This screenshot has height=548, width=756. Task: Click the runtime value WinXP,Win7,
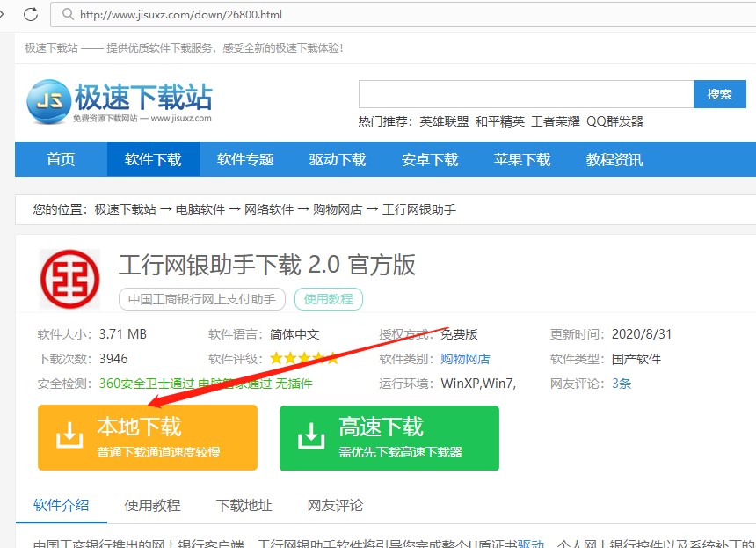pos(478,384)
